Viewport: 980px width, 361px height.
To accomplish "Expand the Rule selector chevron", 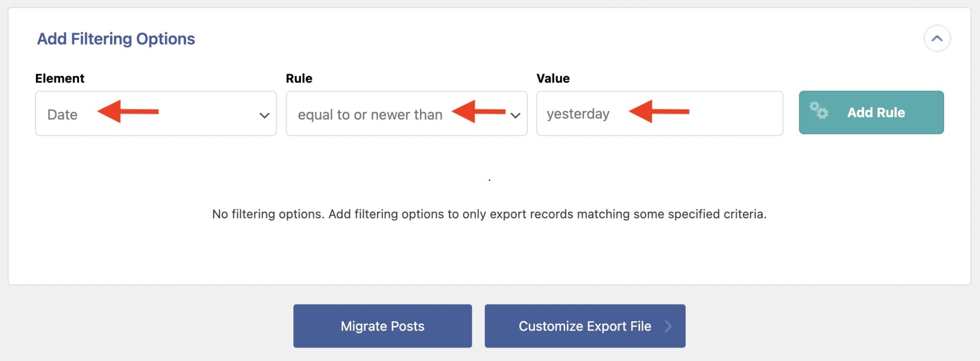I will pyautogui.click(x=516, y=115).
